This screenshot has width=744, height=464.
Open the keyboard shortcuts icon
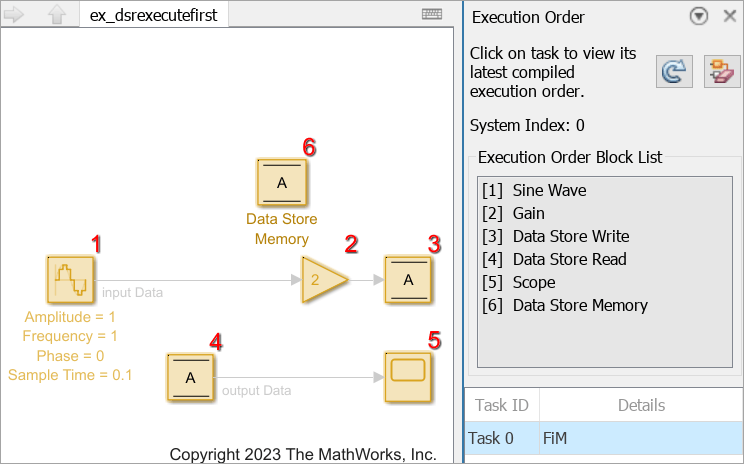[x=432, y=14]
